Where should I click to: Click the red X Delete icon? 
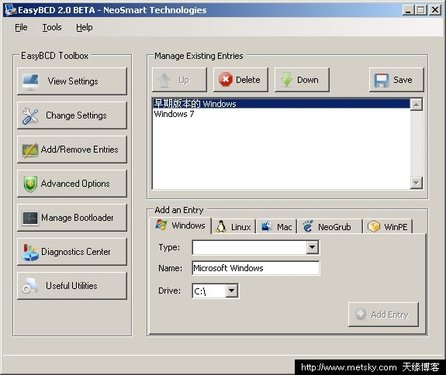point(226,80)
